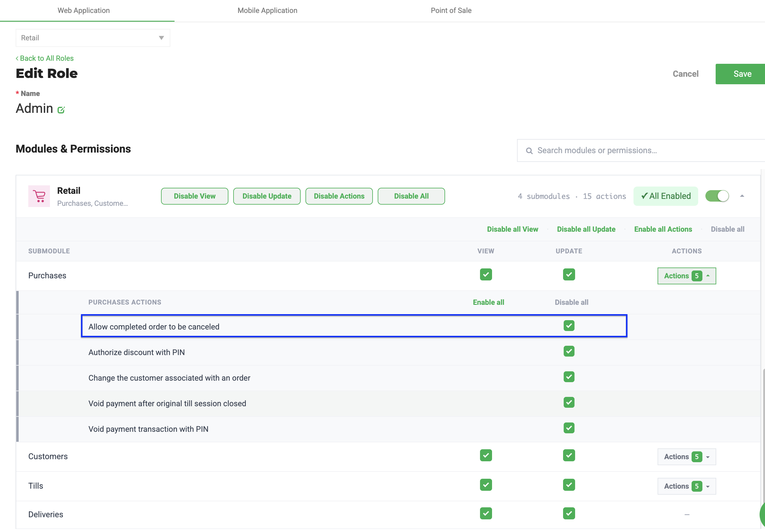Open the Retail dropdown selector
The width and height of the screenshot is (765, 532).
pyautogui.click(x=93, y=38)
